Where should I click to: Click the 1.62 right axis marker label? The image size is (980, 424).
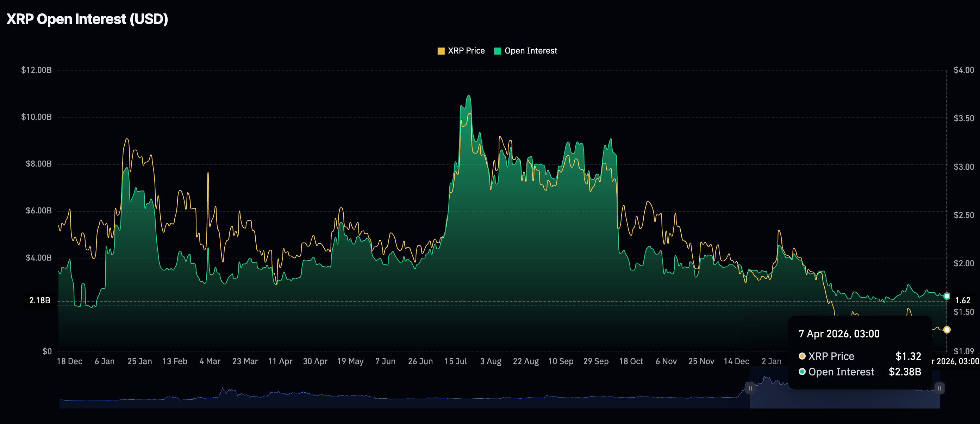coord(963,301)
